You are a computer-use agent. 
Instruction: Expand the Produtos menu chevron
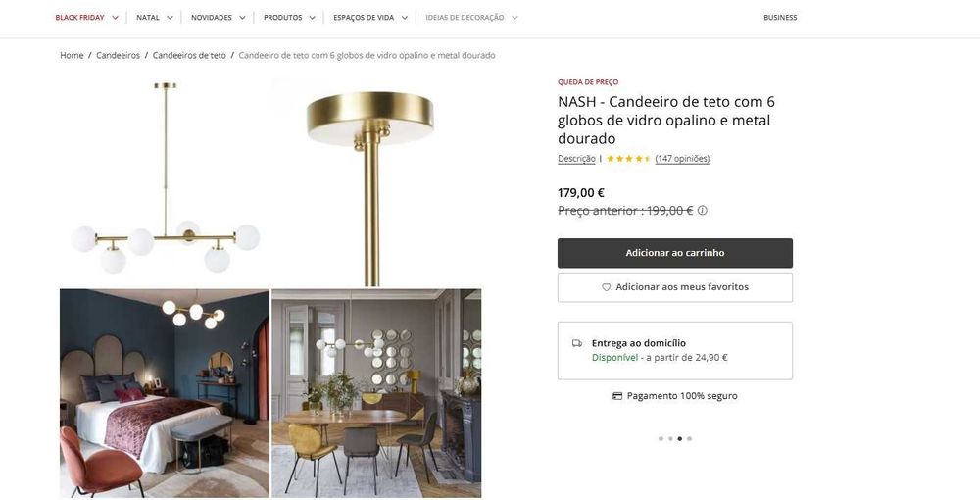(x=313, y=18)
